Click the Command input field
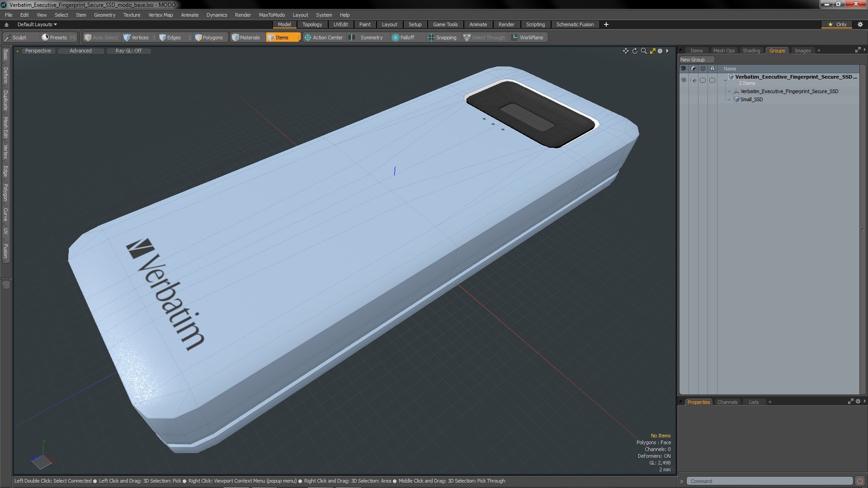Viewport: 868px width, 488px height. pos(769,481)
